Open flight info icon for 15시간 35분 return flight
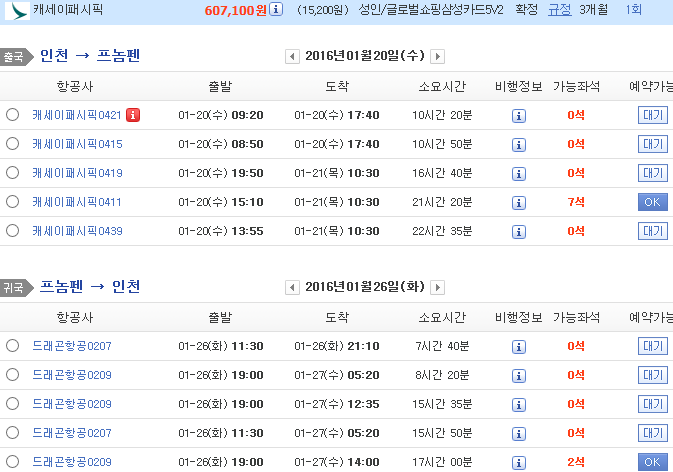This screenshot has width=673, height=472. click(519, 405)
